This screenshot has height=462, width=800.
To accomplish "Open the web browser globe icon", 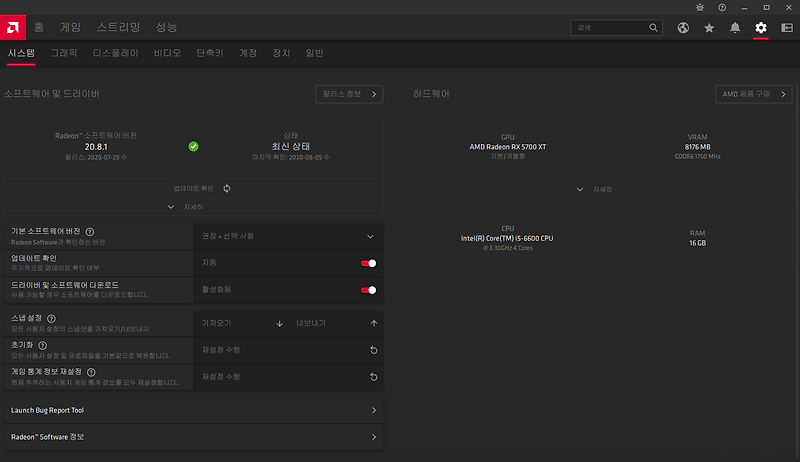I will pyautogui.click(x=683, y=28).
